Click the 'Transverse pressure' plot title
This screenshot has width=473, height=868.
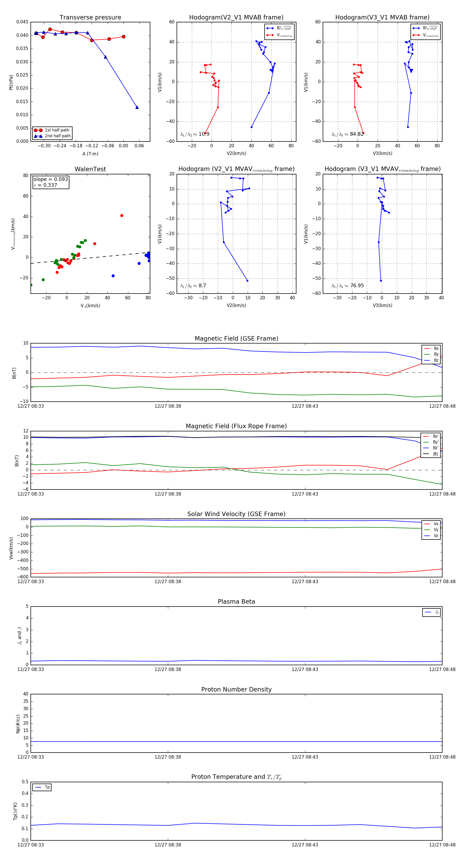pos(90,18)
